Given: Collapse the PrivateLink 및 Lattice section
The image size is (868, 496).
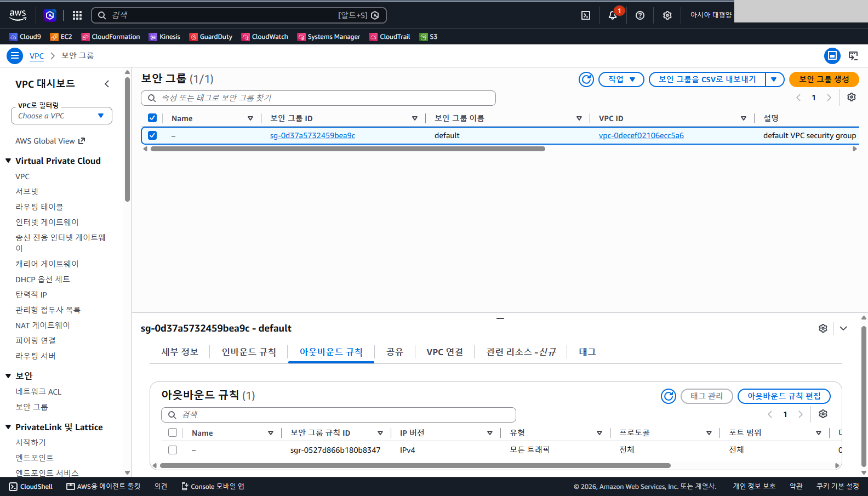Looking at the screenshot, I should [8, 427].
